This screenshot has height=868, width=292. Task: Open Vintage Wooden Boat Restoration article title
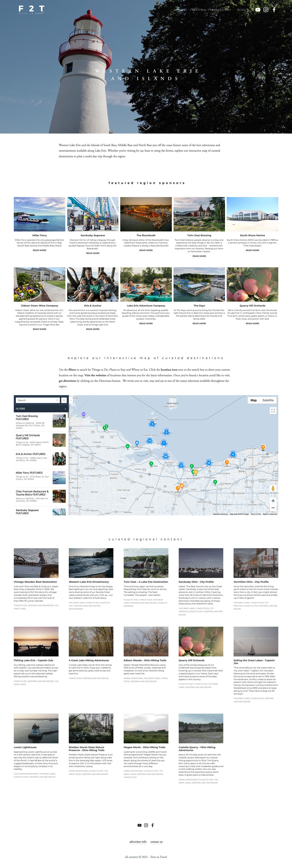pyautogui.click(x=35, y=582)
